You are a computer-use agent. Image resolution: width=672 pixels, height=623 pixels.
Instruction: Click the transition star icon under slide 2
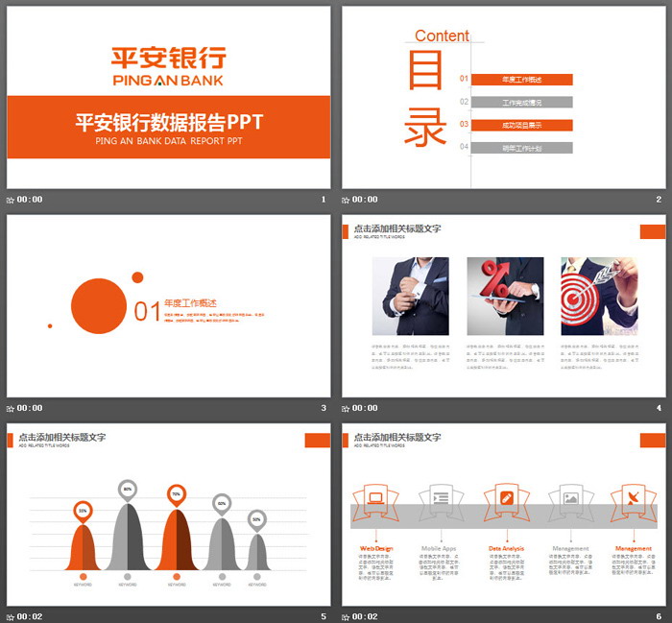(x=347, y=200)
